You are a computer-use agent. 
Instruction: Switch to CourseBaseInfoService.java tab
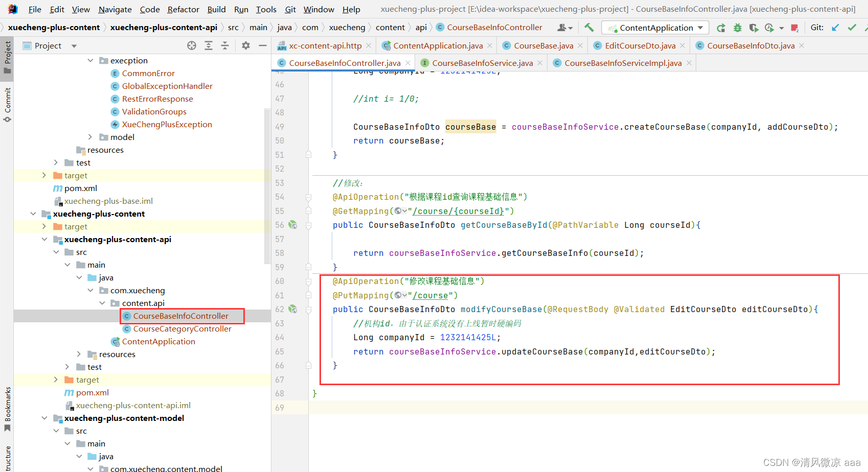coord(482,63)
